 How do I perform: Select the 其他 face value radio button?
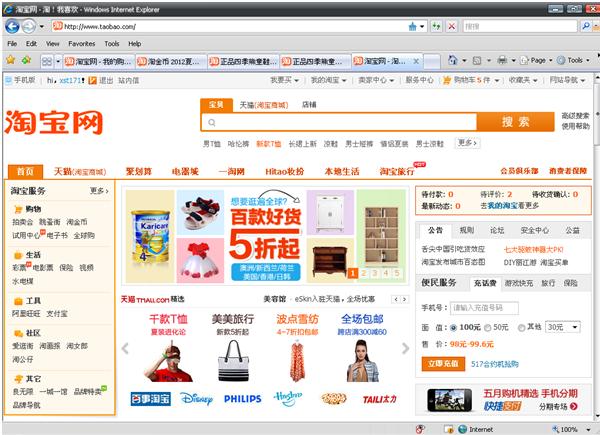(521, 328)
